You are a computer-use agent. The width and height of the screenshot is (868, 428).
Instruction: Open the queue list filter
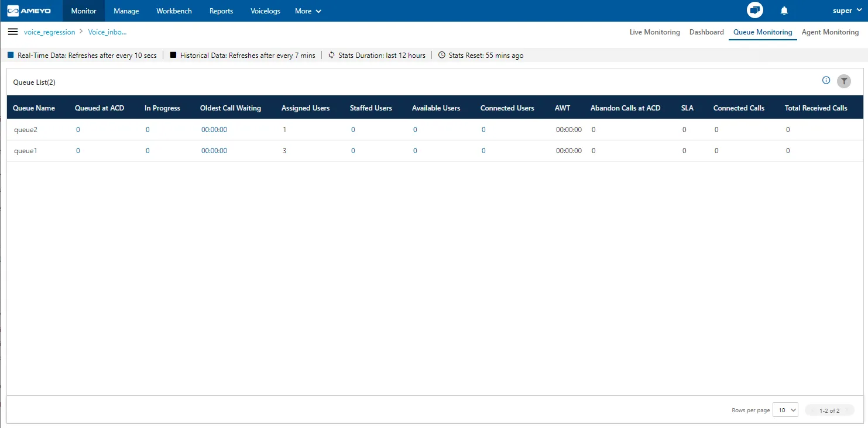tap(843, 81)
